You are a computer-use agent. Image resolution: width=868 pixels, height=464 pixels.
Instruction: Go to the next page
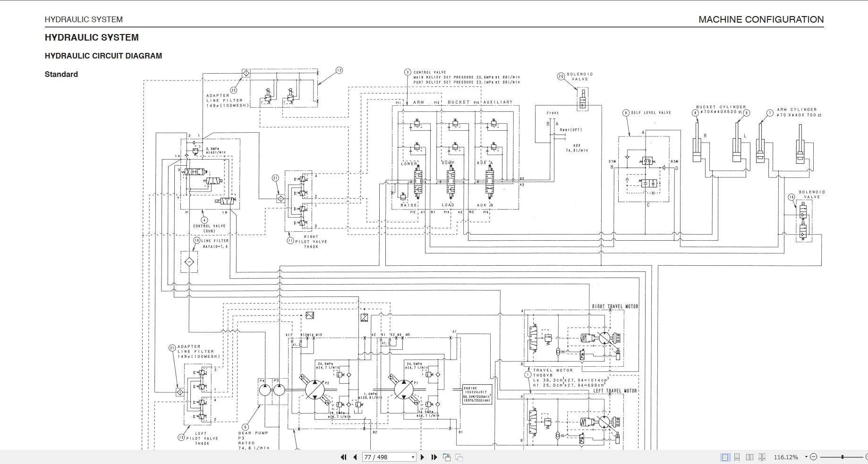coord(422,457)
